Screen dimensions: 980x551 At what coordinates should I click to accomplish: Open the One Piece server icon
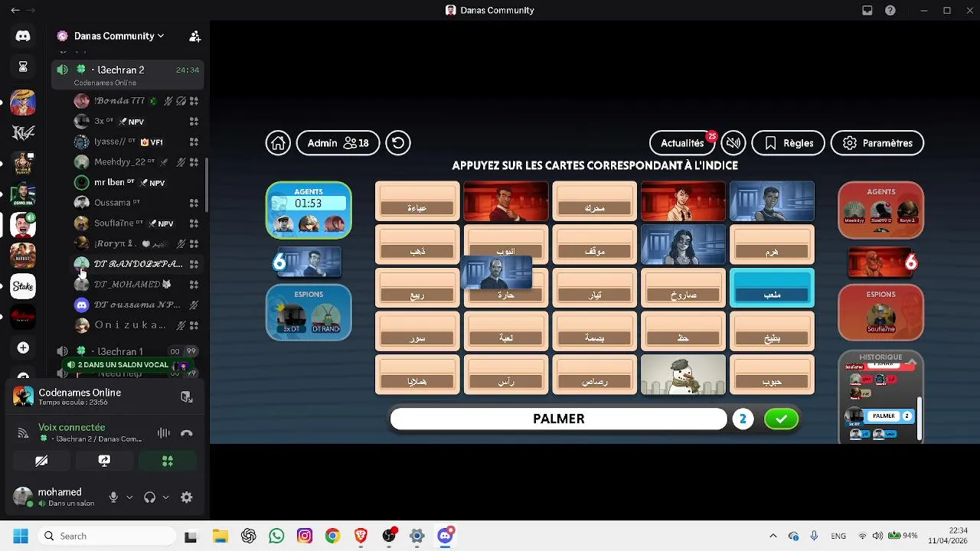pos(23,102)
